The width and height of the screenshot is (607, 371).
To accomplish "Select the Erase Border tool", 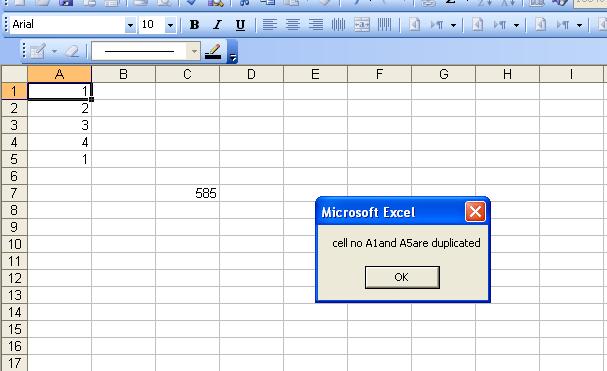I will pyautogui.click(x=72, y=51).
